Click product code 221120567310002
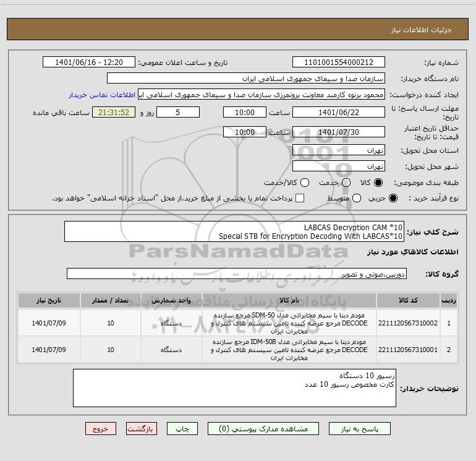 408,323
